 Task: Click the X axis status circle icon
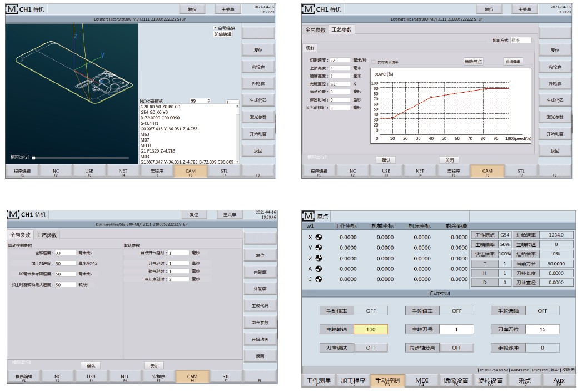click(319, 237)
